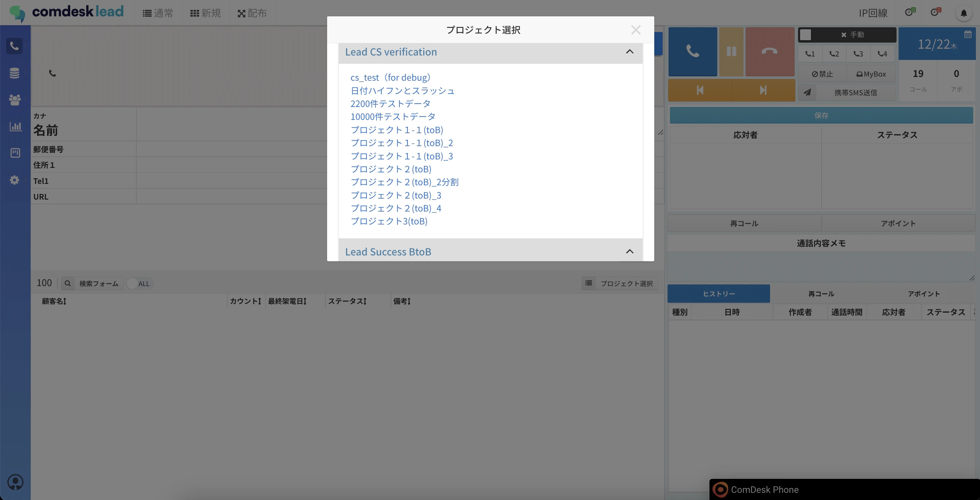Select cs_test（for debug) project
Image resolution: width=980 pixels, height=500 pixels.
click(x=390, y=78)
